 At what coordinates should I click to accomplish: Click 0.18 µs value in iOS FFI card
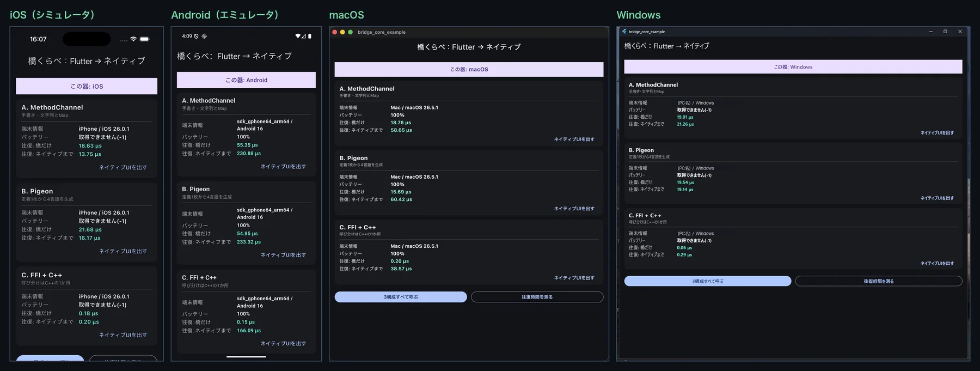coord(88,314)
